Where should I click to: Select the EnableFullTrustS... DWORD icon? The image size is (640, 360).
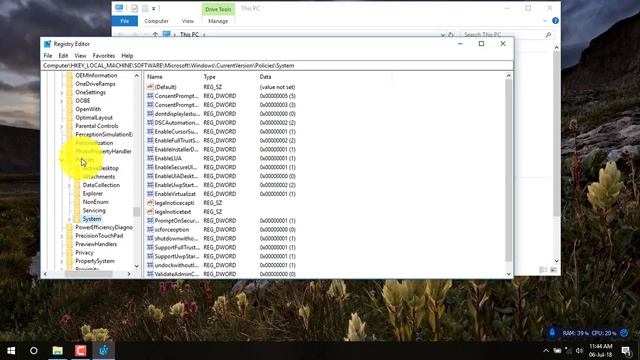150,140
